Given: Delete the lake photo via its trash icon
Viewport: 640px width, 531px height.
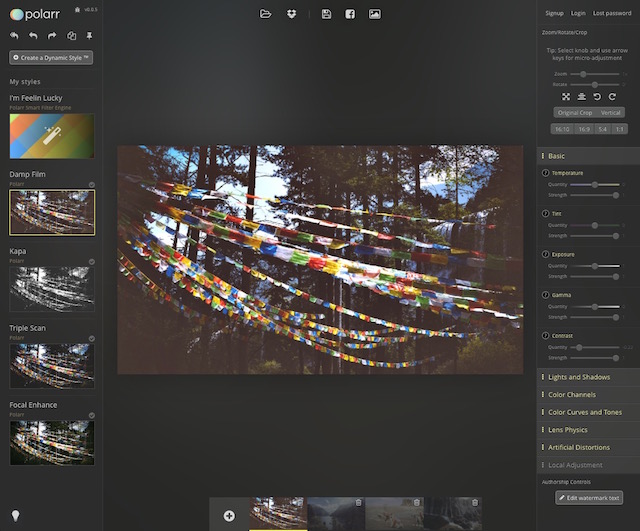Looking at the screenshot, I should point(358,503).
